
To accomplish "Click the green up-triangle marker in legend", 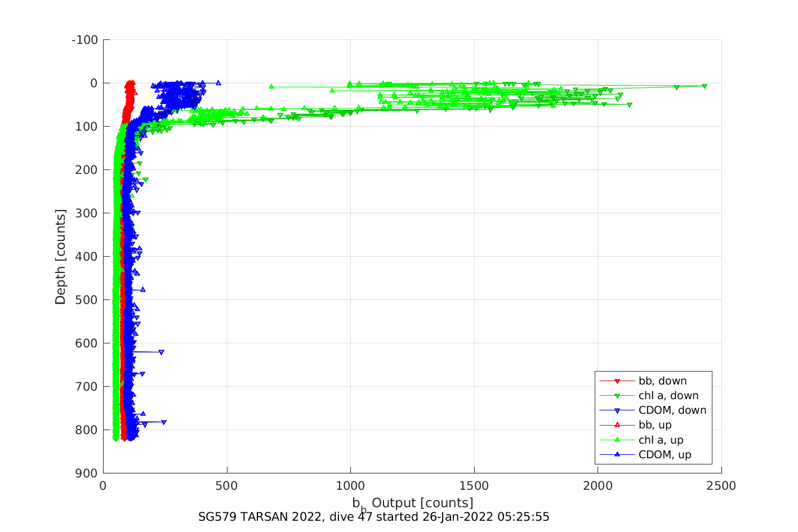I will [x=617, y=440].
